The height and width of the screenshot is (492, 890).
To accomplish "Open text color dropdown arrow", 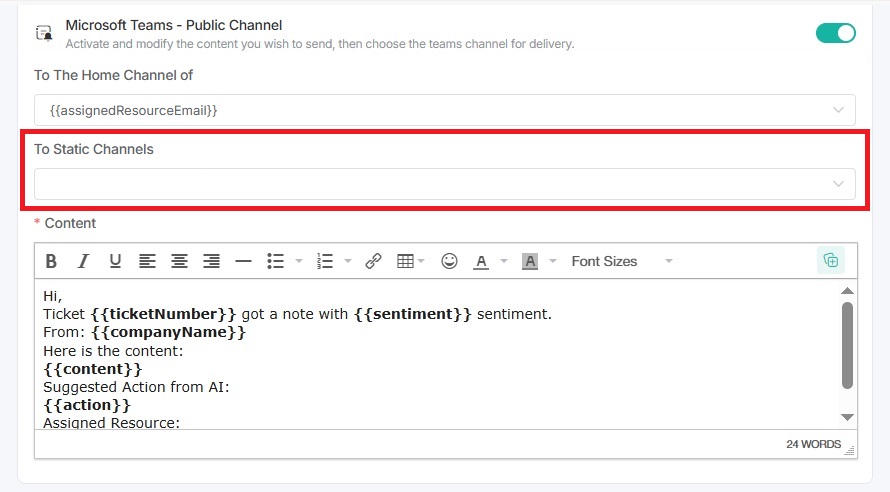I will pos(503,261).
